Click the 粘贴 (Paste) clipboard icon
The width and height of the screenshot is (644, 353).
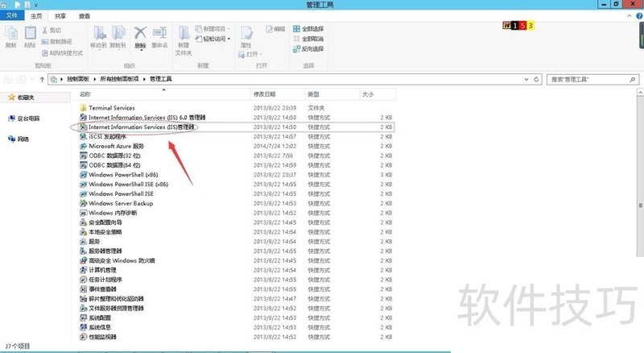tap(30, 34)
